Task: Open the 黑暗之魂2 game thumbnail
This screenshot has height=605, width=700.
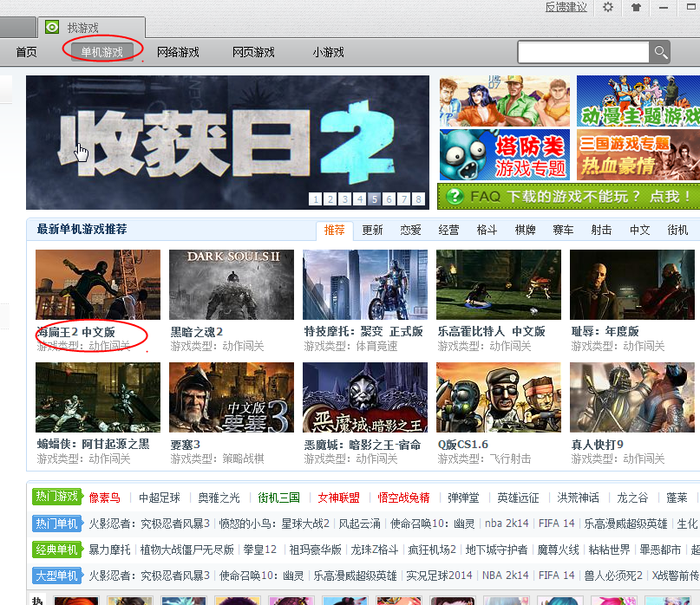Action: click(232, 284)
